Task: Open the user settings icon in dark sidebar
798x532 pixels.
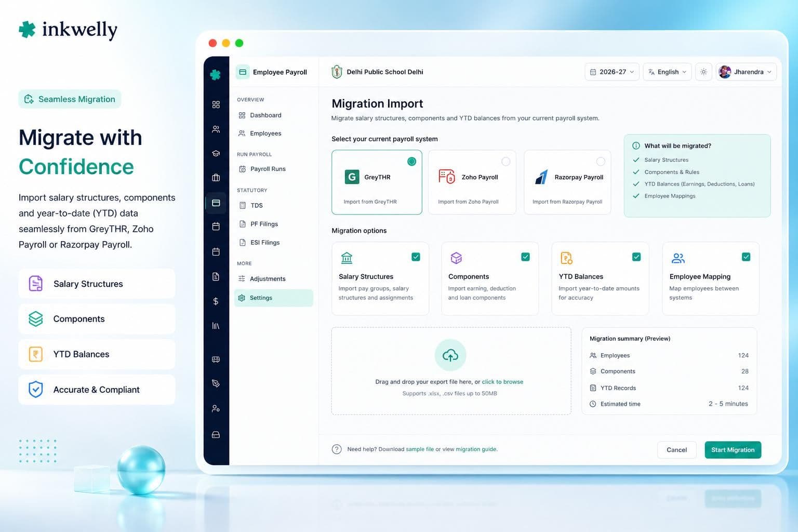Action: pyautogui.click(x=216, y=408)
